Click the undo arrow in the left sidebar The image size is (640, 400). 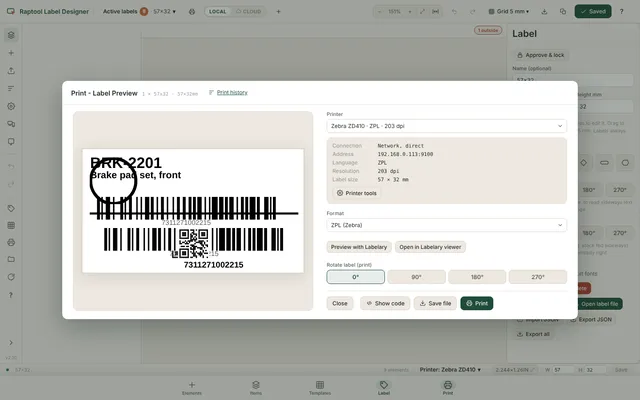pyautogui.click(x=11, y=167)
